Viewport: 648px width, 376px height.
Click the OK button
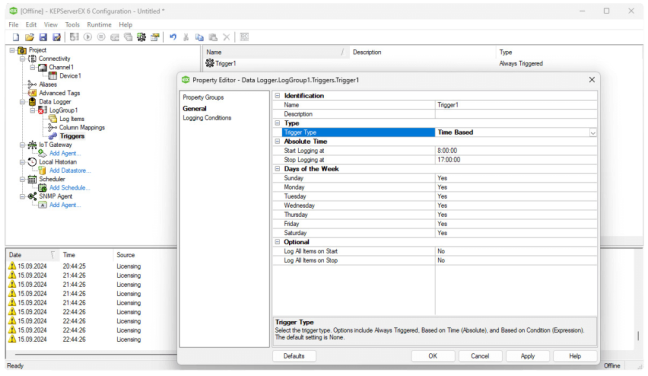pos(433,356)
